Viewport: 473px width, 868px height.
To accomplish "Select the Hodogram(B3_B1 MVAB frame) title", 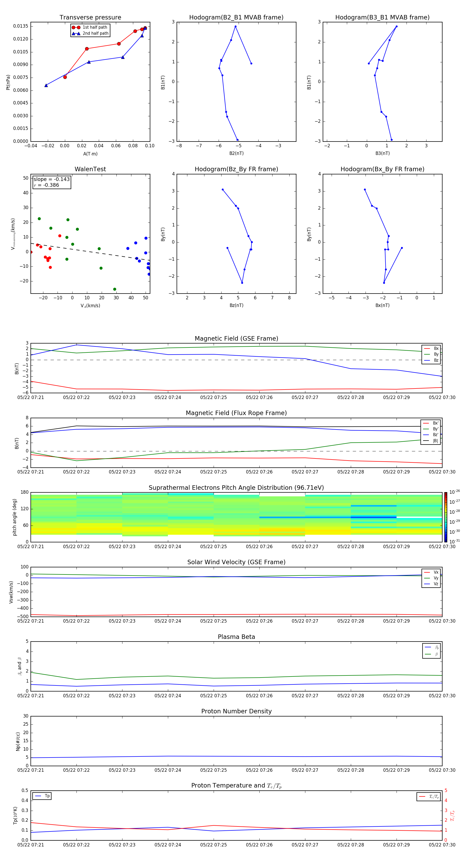I will pos(382,17).
